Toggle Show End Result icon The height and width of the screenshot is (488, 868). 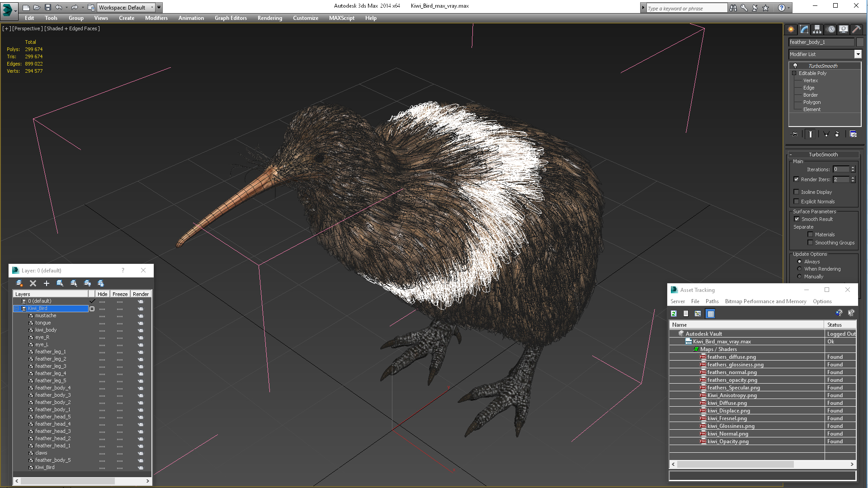tap(811, 134)
